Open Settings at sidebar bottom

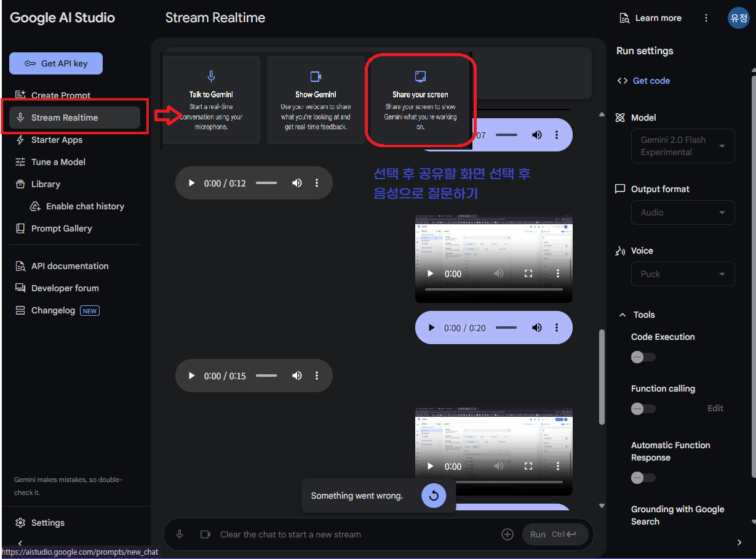[x=47, y=523]
